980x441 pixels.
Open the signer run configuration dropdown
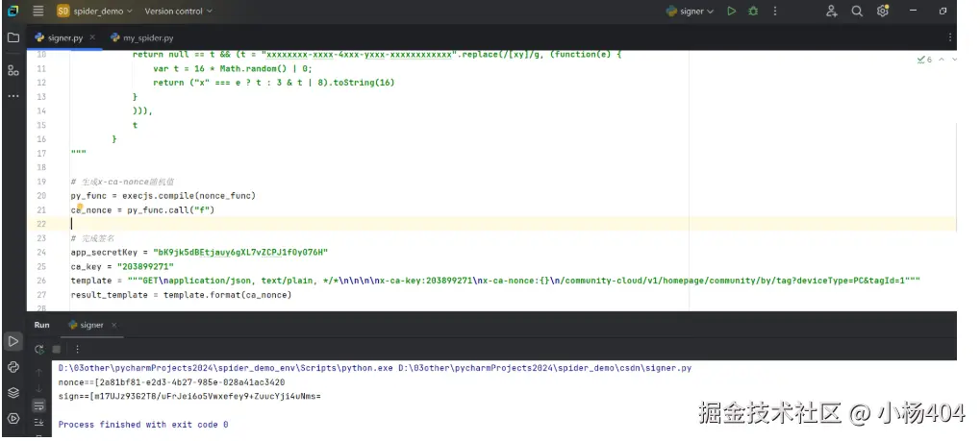[x=690, y=12]
